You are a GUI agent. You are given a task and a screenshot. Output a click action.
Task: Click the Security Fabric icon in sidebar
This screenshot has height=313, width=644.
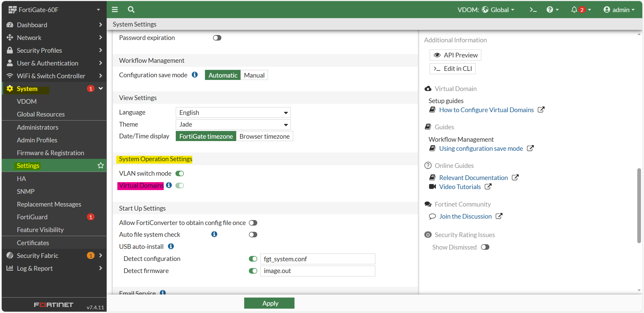point(10,256)
